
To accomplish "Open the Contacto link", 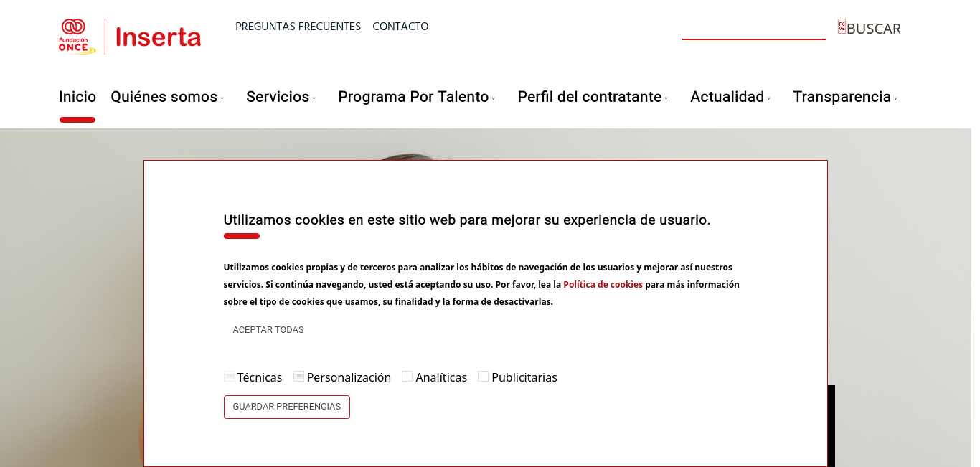I will tap(400, 27).
